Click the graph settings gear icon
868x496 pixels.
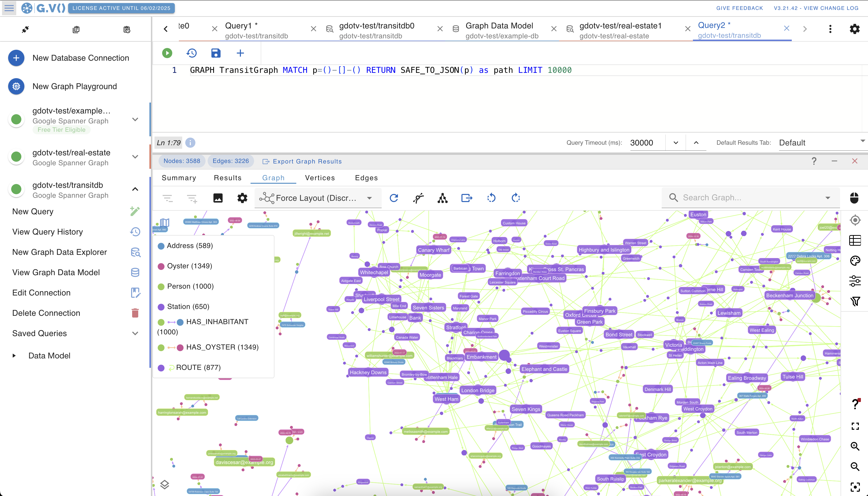pos(242,198)
